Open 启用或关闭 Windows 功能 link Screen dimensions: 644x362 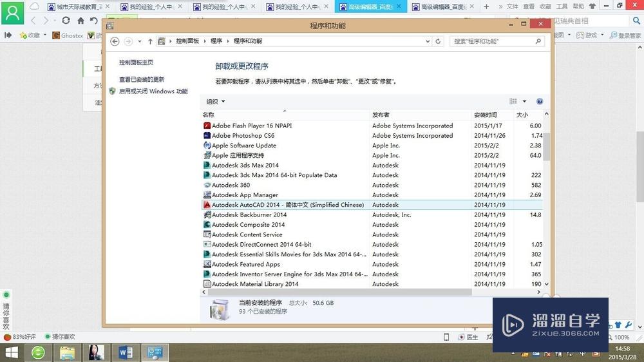pyautogui.click(x=153, y=91)
